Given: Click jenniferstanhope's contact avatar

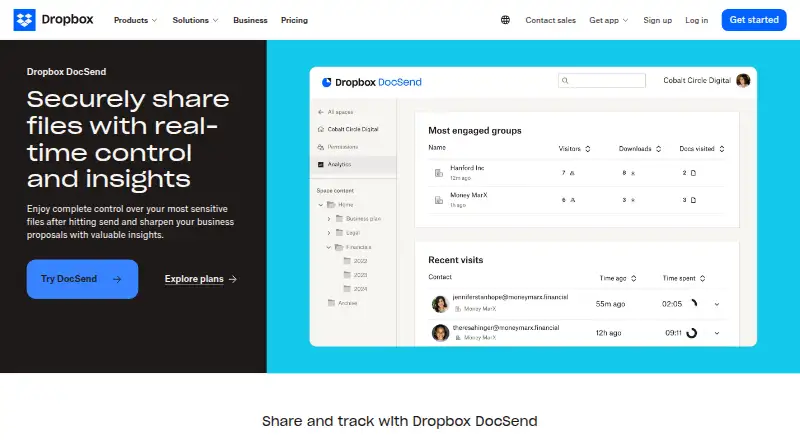Looking at the screenshot, I should coord(440,304).
